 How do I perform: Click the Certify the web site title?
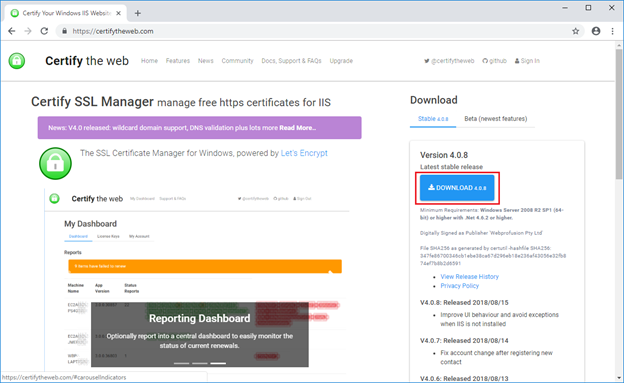click(87, 61)
